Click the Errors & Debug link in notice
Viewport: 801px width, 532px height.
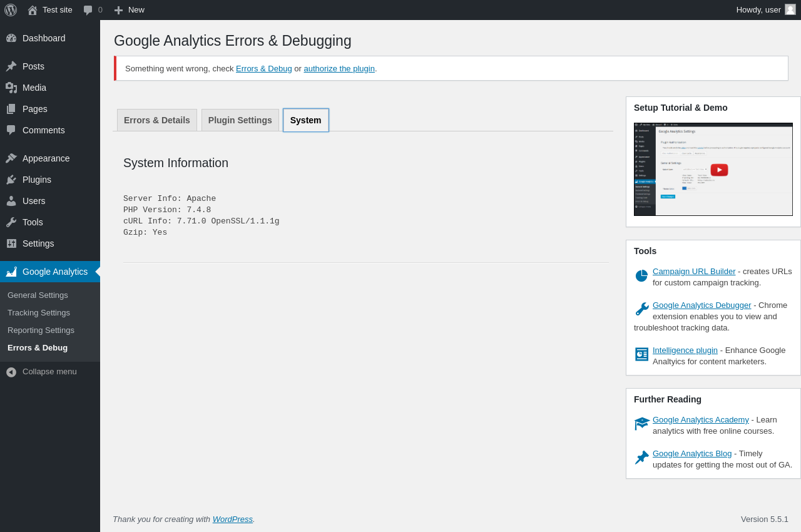pyautogui.click(x=264, y=69)
